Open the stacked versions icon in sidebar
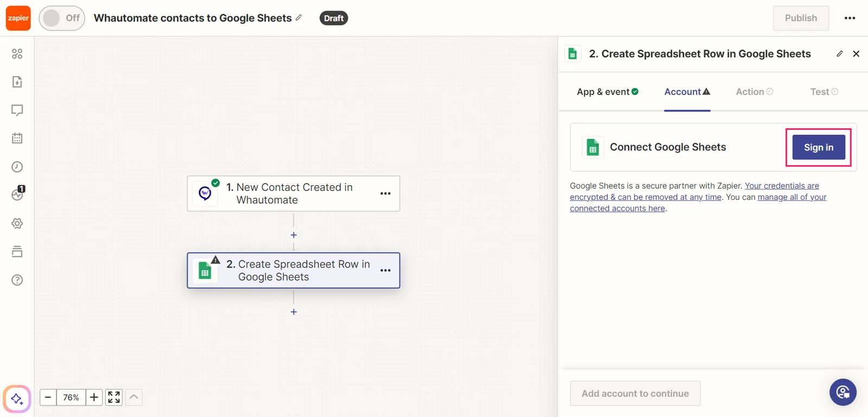868x417 pixels. click(17, 251)
